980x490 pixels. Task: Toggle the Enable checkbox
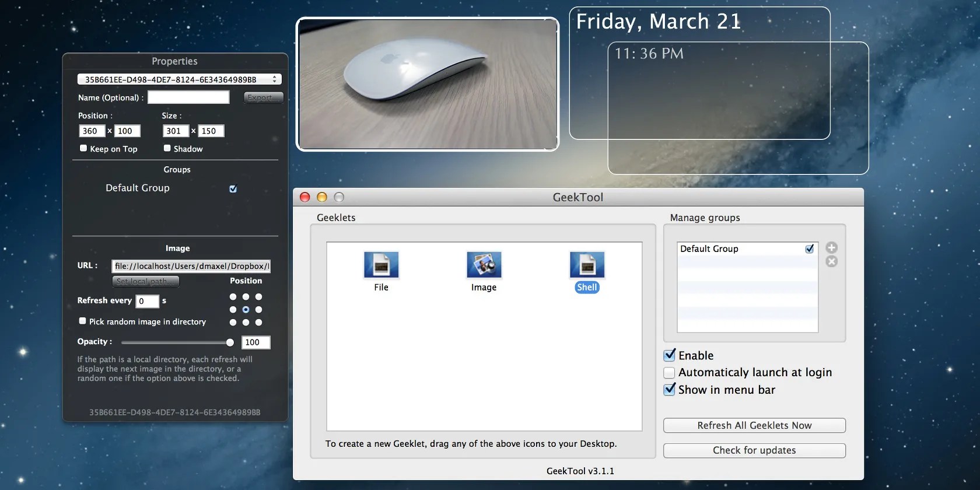pyautogui.click(x=670, y=355)
